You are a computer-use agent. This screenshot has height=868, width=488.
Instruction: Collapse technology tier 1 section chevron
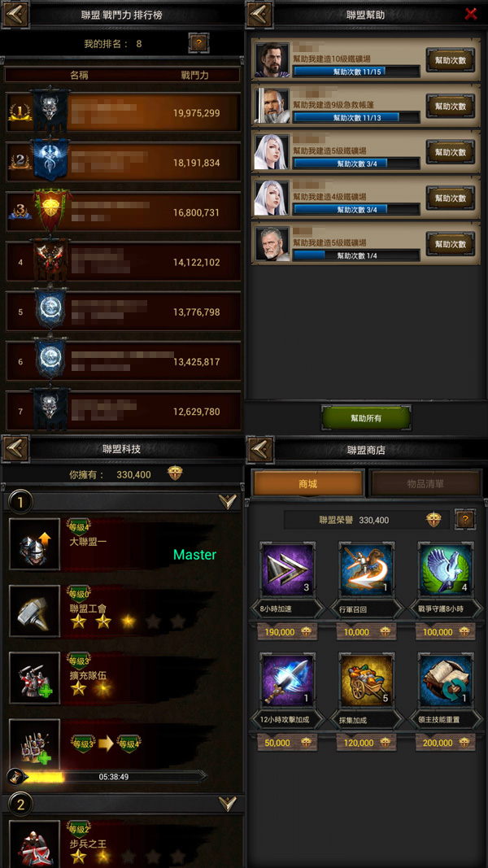pyautogui.click(x=228, y=502)
